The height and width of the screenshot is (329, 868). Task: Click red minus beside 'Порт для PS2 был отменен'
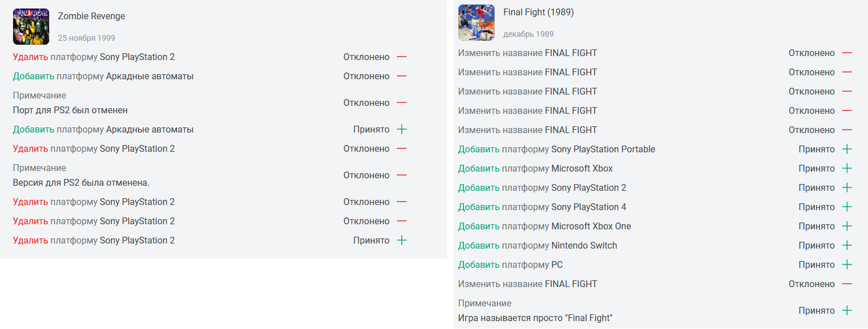pos(402,102)
